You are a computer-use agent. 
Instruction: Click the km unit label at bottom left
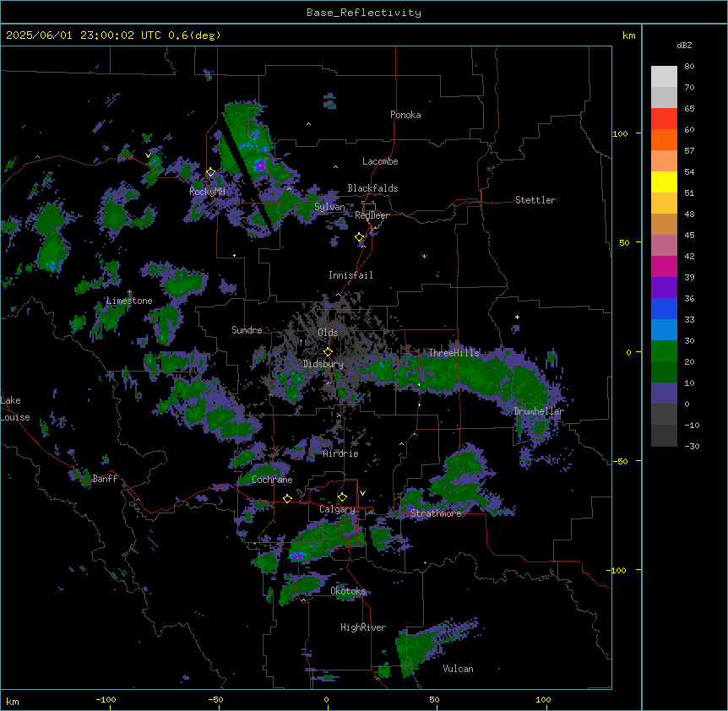[13, 702]
